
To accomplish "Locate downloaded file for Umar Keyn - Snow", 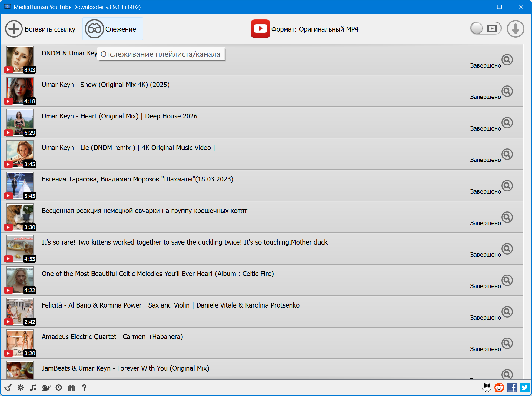I will [507, 91].
